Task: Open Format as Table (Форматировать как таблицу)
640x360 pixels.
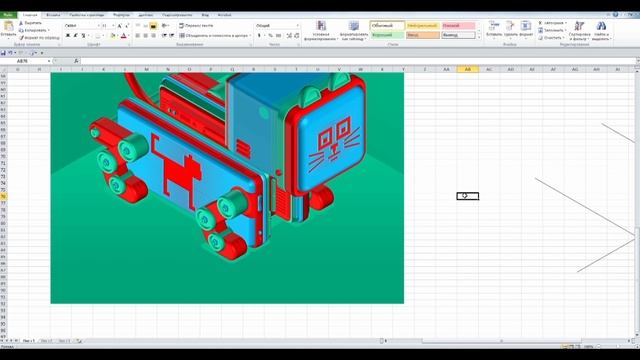Action: (353, 31)
